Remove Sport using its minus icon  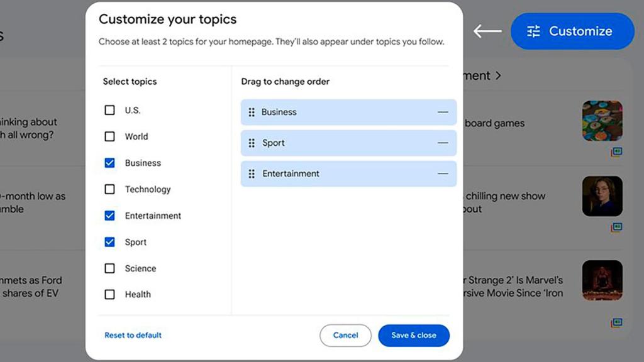click(442, 143)
